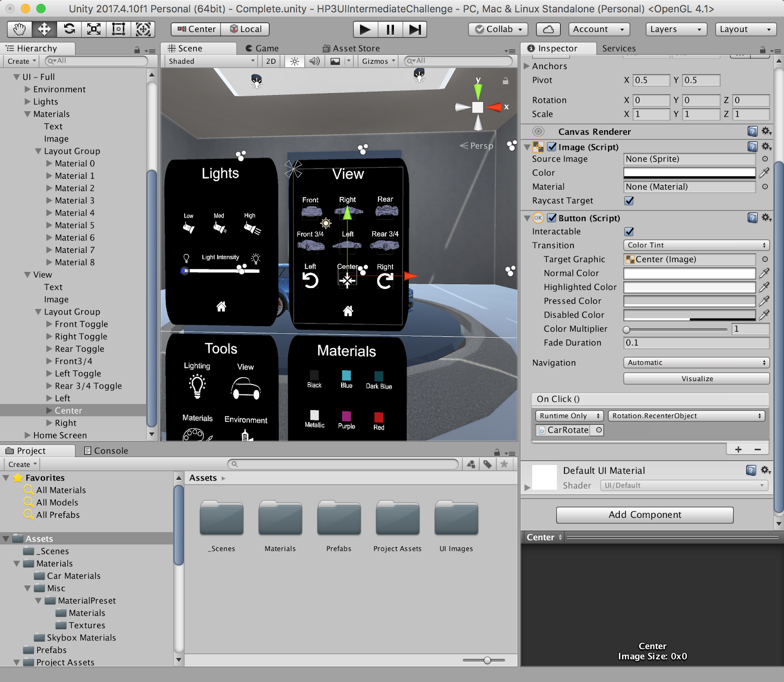Click the Normal Color swatch
Viewport: 784px width, 682px height.
pyautogui.click(x=689, y=273)
